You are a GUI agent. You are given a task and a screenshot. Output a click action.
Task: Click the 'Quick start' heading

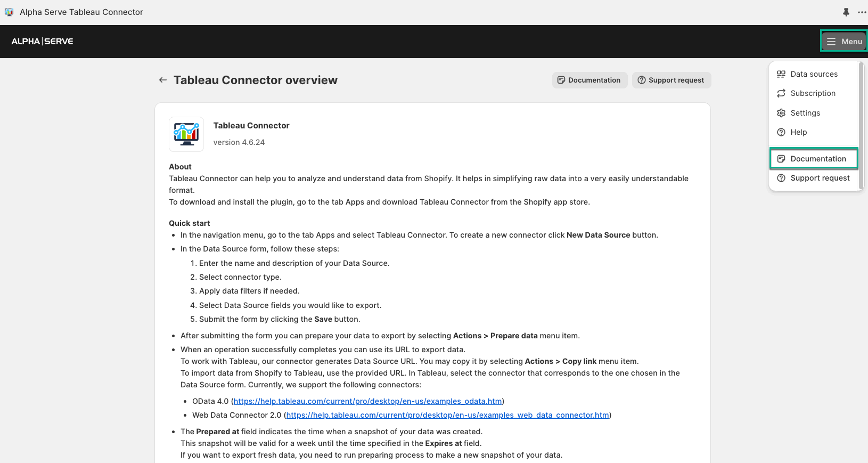point(190,223)
